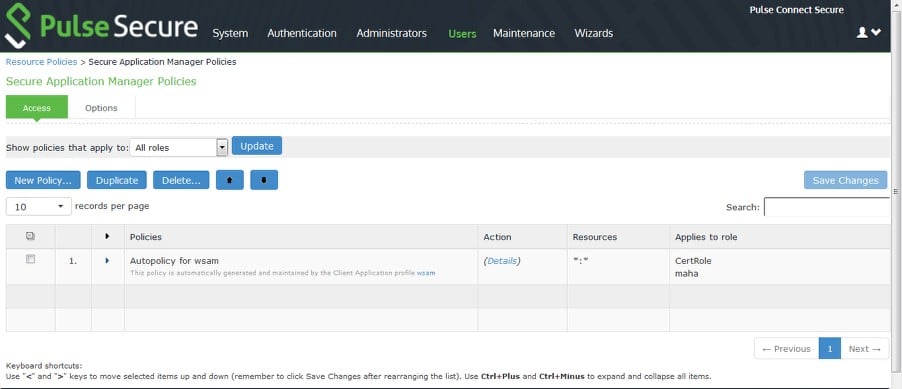This screenshot has width=902, height=389.
Task: Expand all policies via header arrow
Action: click(x=108, y=237)
